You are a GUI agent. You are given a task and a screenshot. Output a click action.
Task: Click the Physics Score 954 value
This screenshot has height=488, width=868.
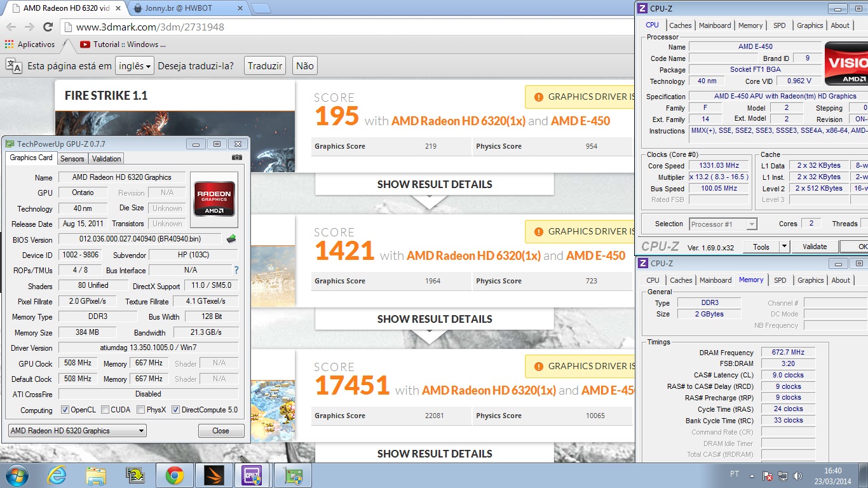click(x=591, y=146)
